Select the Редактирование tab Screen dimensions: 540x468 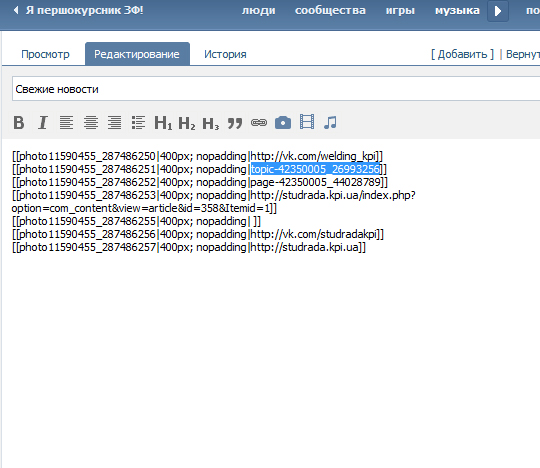(x=137, y=54)
